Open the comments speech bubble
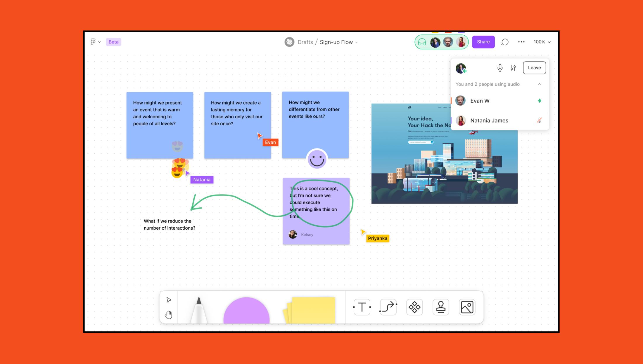643x364 pixels. pos(505,42)
